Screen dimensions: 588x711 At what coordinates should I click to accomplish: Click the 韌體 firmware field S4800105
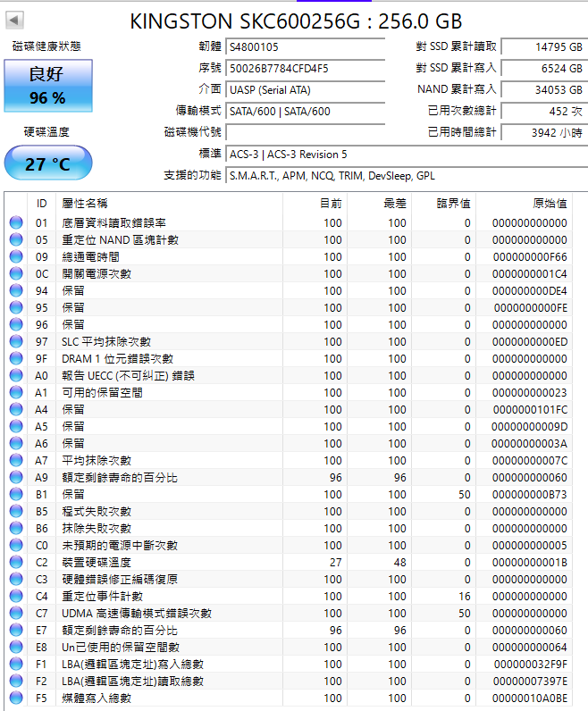[306, 46]
